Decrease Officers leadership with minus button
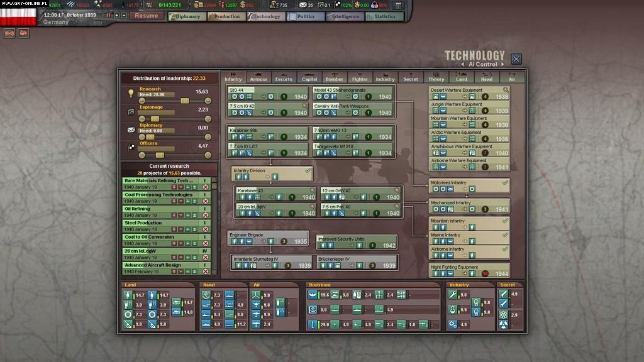644x362 pixels. point(142,155)
